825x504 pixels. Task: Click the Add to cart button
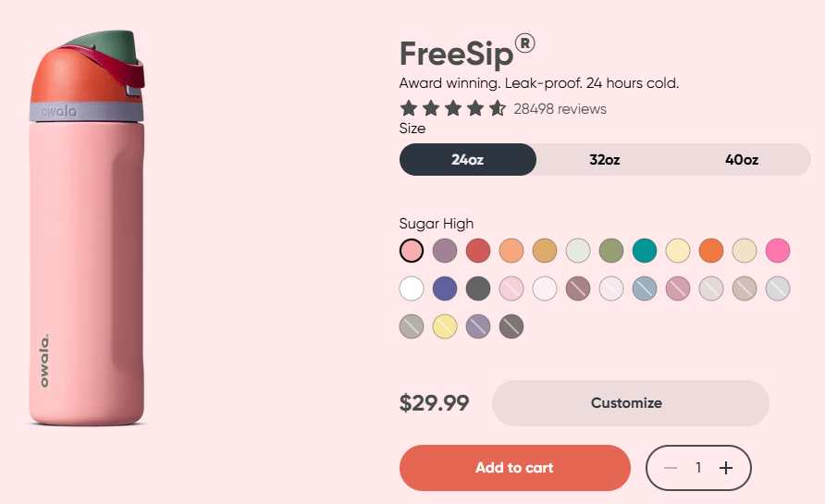pyautogui.click(x=514, y=468)
